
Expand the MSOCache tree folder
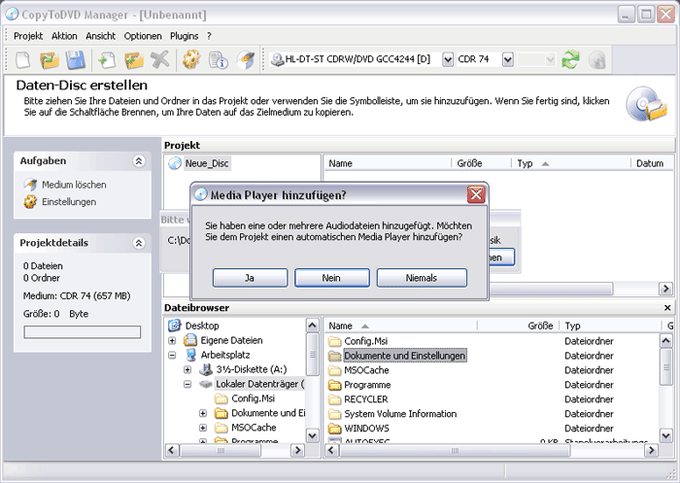(203, 428)
